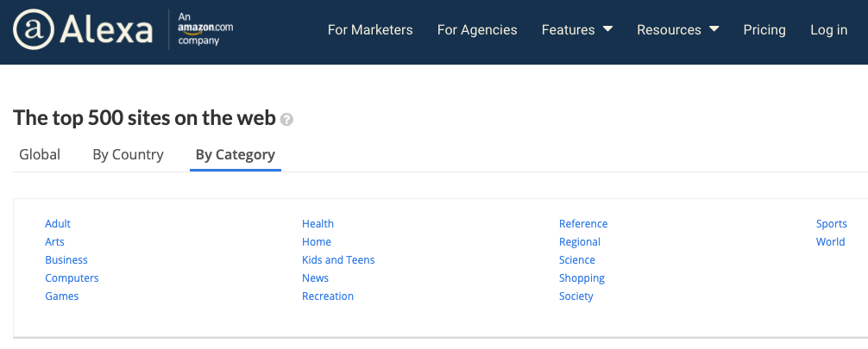Open the Kids and Teens category

tap(338, 260)
